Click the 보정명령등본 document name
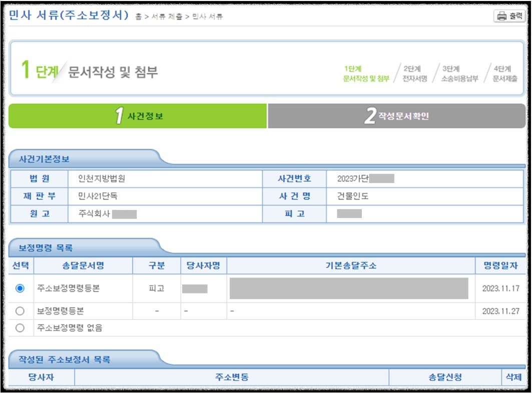The image size is (532, 393). tap(61, 311)
